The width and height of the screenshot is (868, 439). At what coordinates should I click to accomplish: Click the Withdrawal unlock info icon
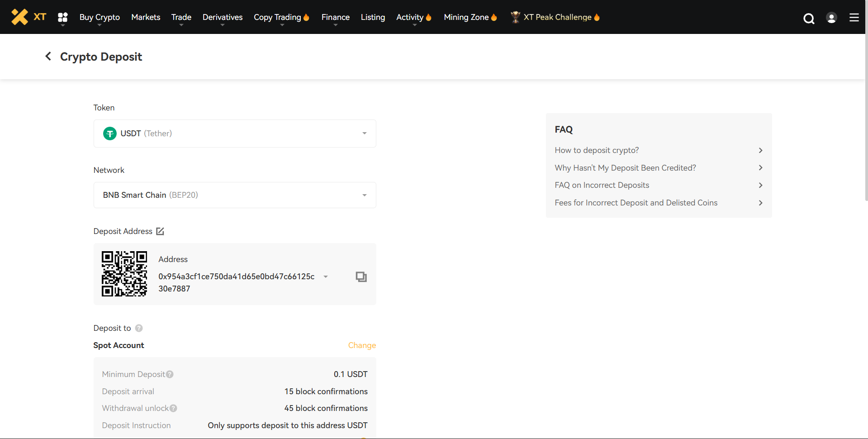click(173, 408)
